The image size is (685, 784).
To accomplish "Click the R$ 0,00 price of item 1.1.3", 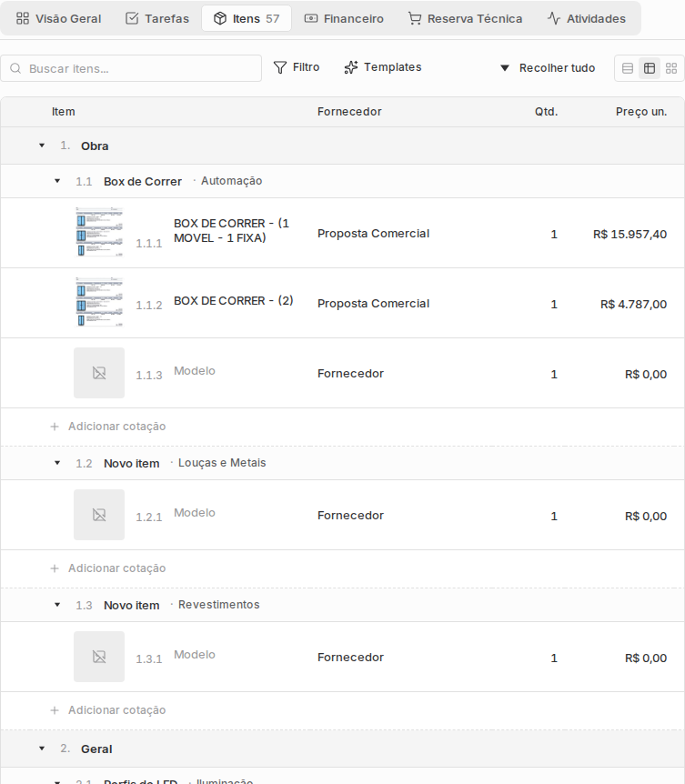I will tap(646, 375).
